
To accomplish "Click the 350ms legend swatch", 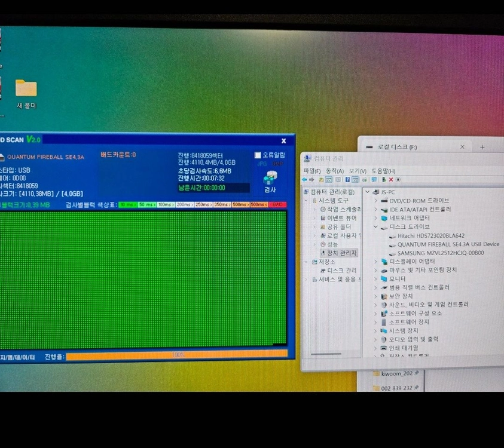I will [222, 204].
